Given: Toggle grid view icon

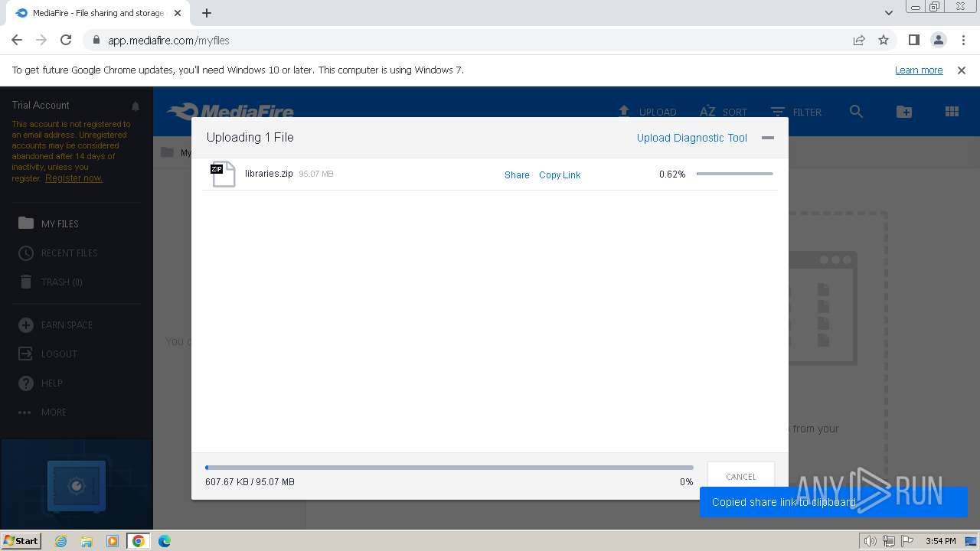Looking at the screenshot, I should [x=952, y=112].
